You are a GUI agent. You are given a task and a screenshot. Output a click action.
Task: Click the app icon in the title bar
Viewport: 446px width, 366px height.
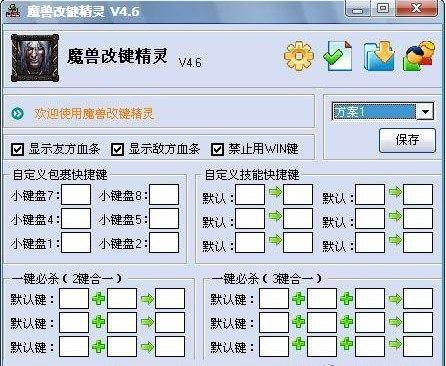tap(13, 11)
